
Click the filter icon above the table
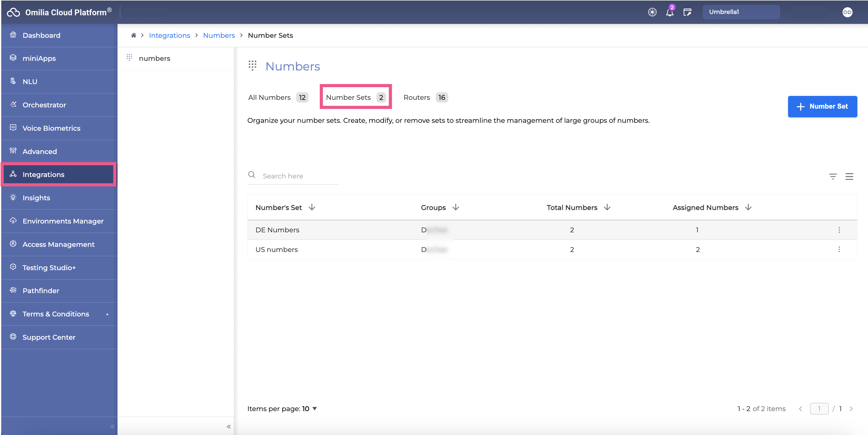(833, 176)
